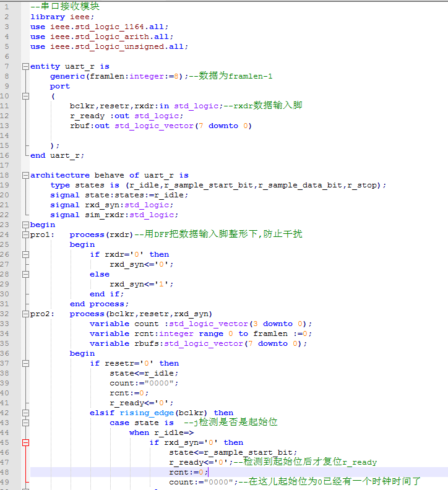The image size is (448, 490).
Task: Collapse the pro1 process fold marker
Action: coord(25,234)
